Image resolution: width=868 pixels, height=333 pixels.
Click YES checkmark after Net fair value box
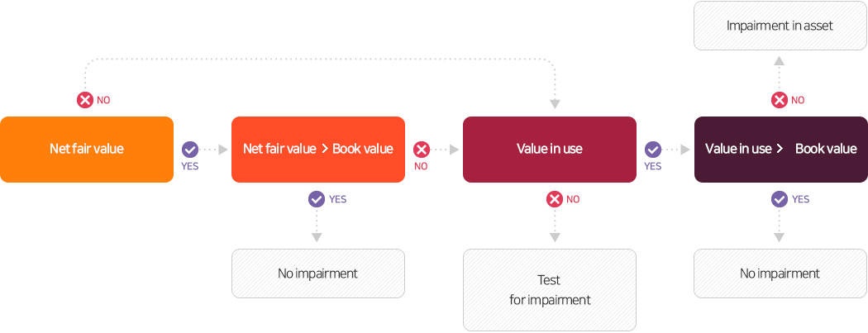coord(190,150)
